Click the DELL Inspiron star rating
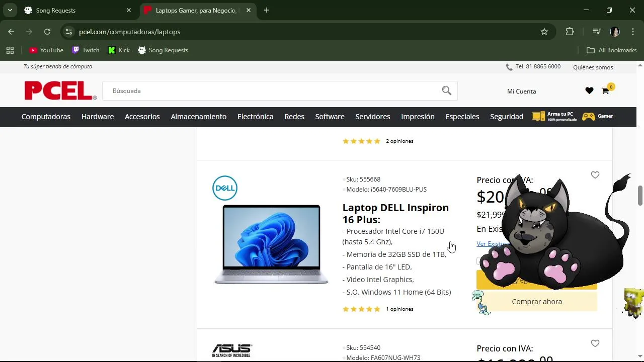The height and width of the screenshot is (362, 644). [x=361, y=309]
